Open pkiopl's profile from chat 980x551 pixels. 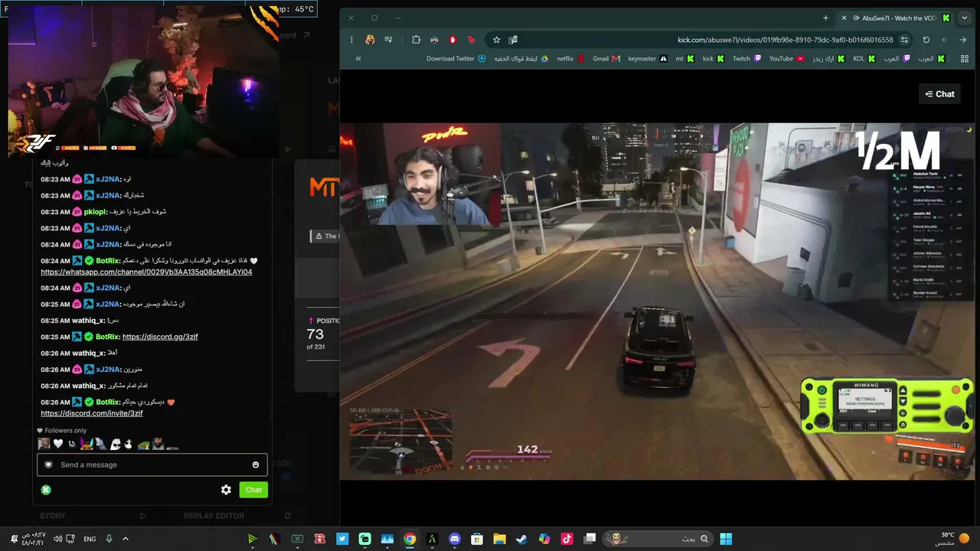[95, 211]
